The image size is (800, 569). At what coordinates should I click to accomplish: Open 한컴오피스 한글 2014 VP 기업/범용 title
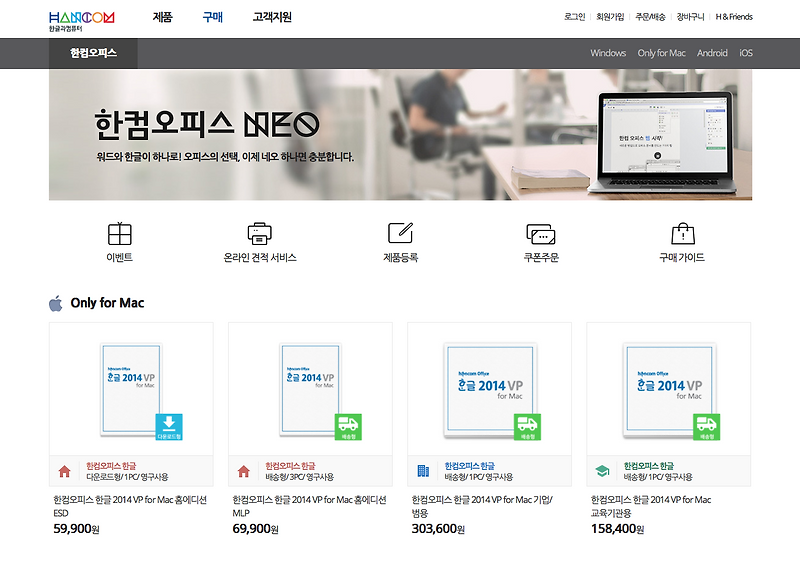point(482,506)
